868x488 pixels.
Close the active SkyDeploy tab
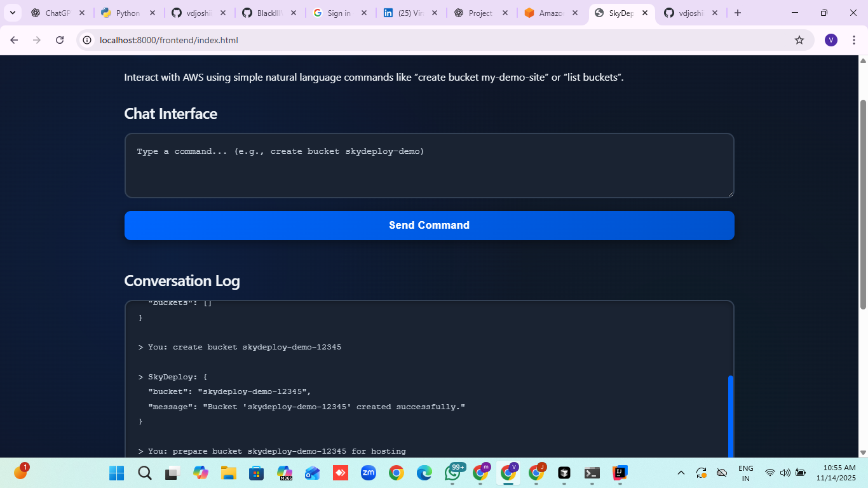coord(645,13)
